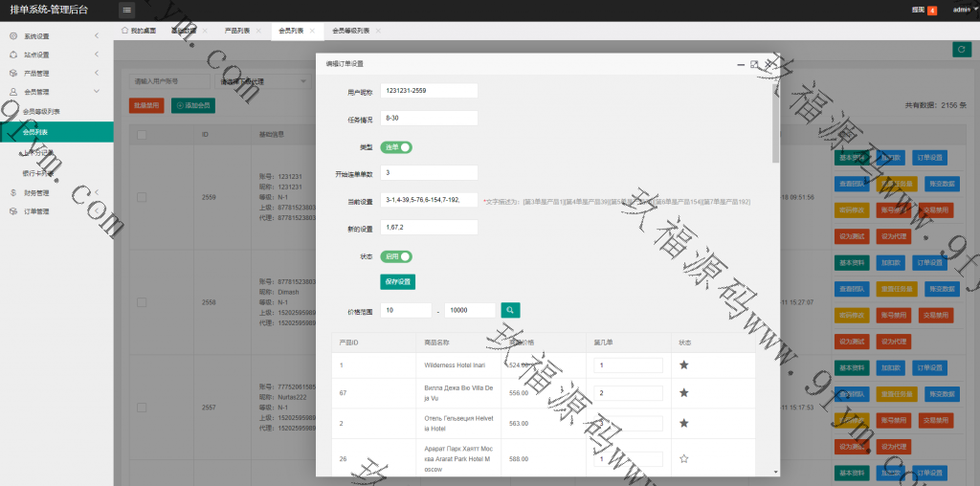Switch to the 我的桌面 tab
Screen dimensions: 980x486
coord(138,31)
